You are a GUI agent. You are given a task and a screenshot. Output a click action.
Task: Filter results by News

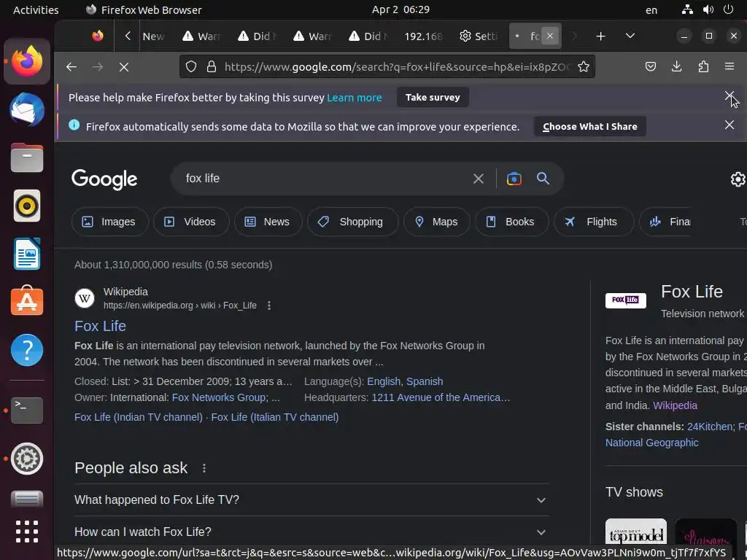tap(268, 222)
